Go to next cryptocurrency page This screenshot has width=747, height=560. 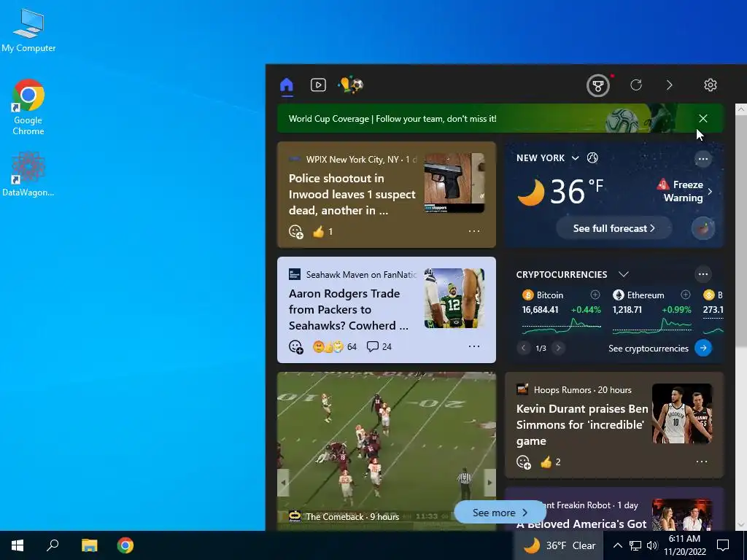pos(558,348)
